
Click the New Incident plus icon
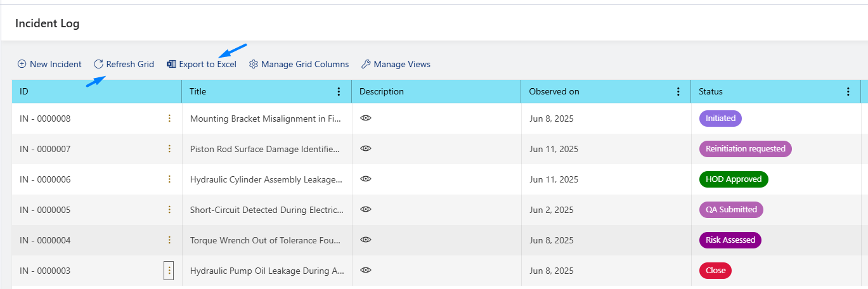pyautogui.click(x=22, y=64)
